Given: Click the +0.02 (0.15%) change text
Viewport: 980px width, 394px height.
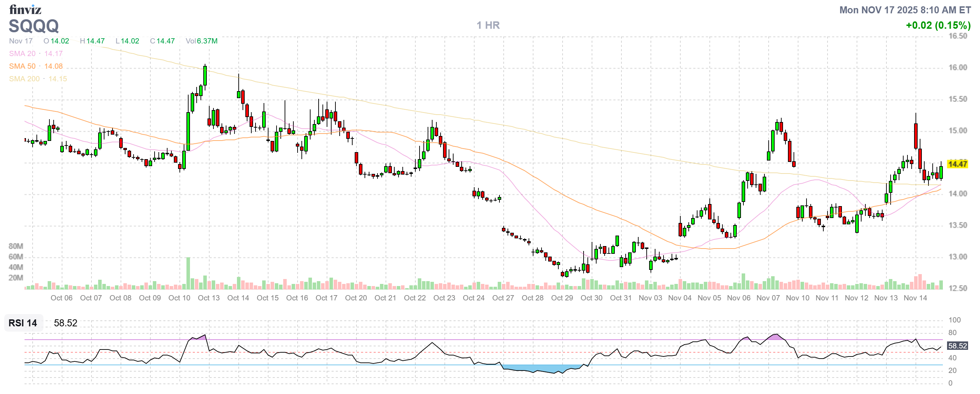Looking at the screenshot, I should coord(938,26).
